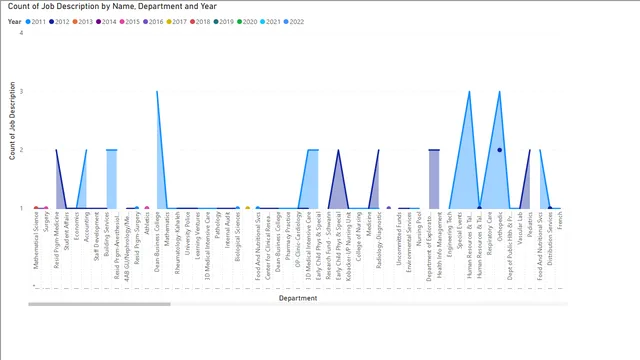Click the Radiology-Diagnostic label

tap(379, 240)
